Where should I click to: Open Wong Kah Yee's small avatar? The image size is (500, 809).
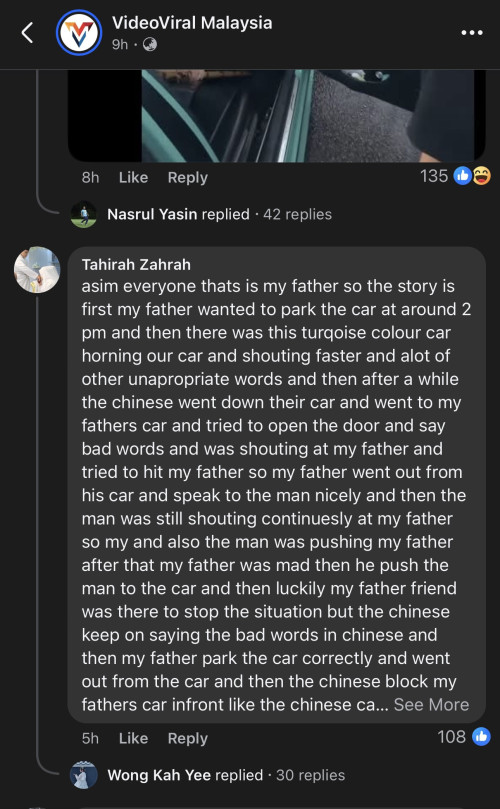(83, 775)
